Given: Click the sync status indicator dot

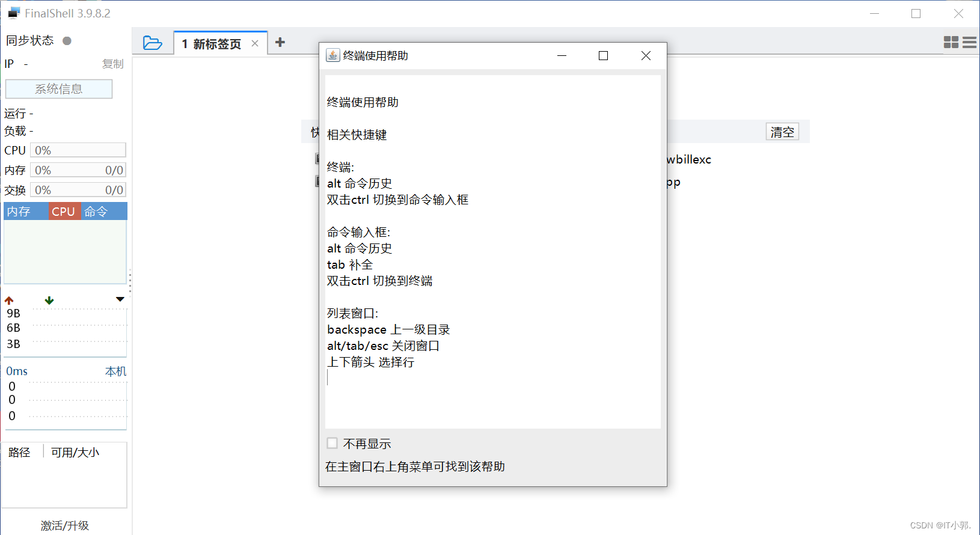Looking at the screenshot, I should 67,41.
